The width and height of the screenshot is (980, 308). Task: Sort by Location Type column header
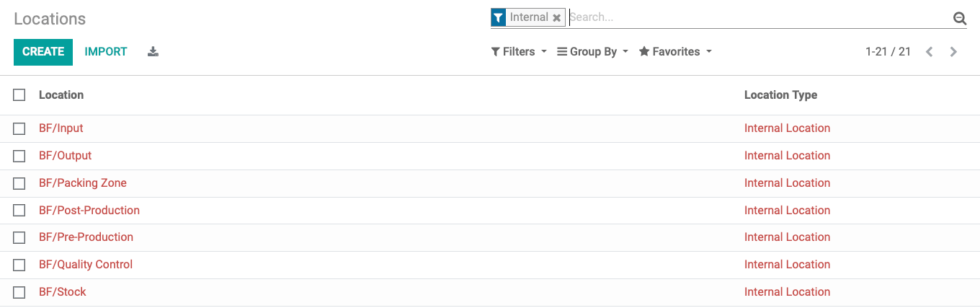[780, 94]
